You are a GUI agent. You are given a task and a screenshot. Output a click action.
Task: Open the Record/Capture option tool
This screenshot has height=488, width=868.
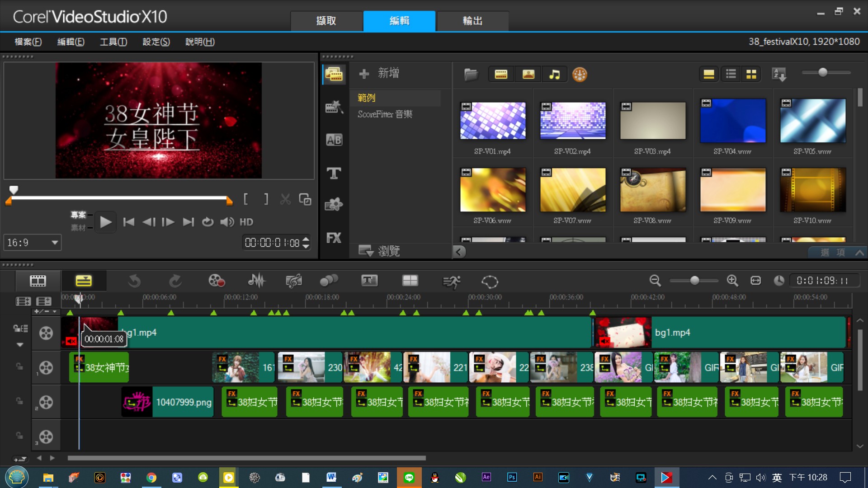[x=217, y=281]
